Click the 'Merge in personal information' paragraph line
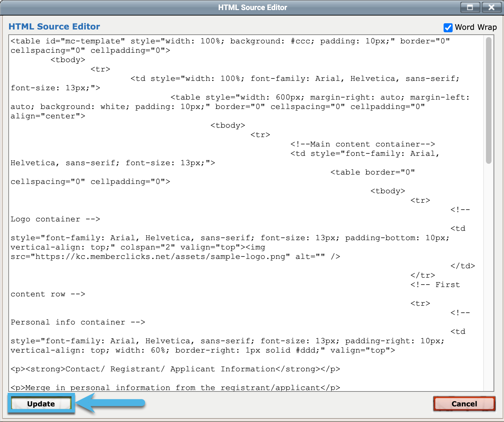Screen dimensions: 504x422 [175, 387]
